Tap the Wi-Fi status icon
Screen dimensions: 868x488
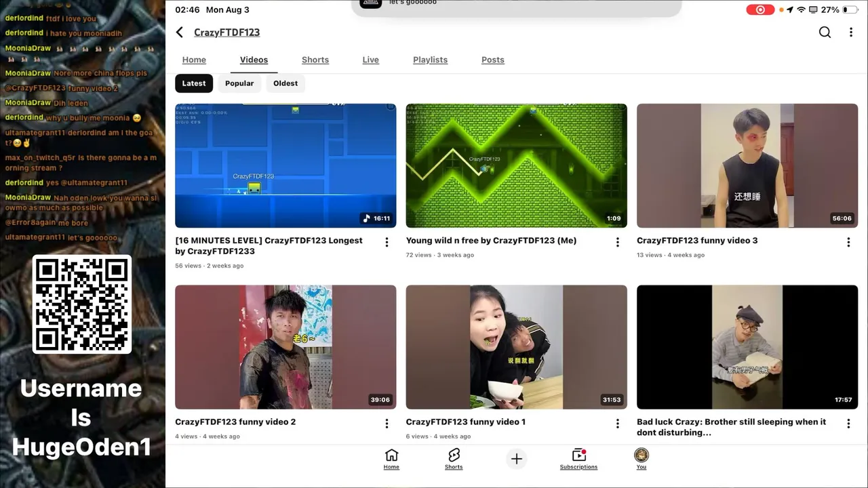click(802, 9)
